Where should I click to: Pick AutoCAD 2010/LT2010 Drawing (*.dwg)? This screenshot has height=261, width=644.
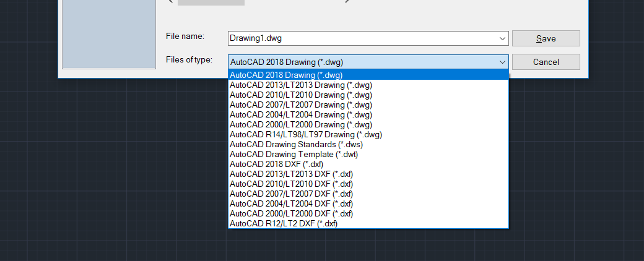tap(368, 95)
